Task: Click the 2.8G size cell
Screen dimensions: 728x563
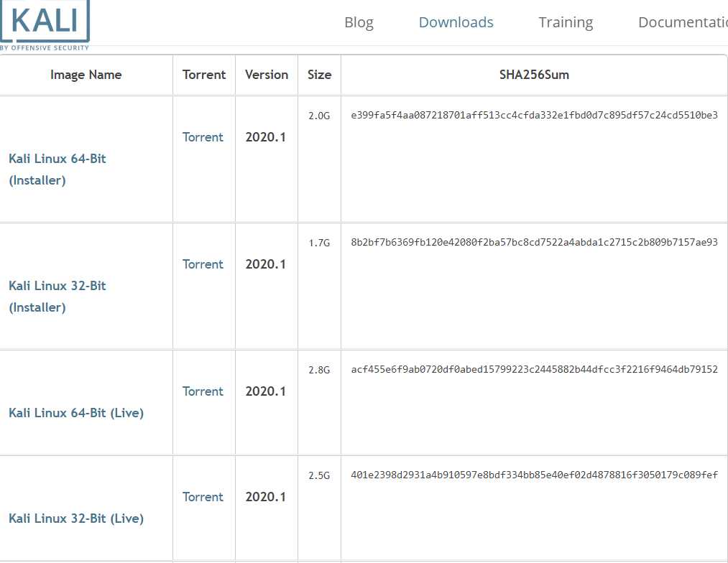Action: point(319,370)
